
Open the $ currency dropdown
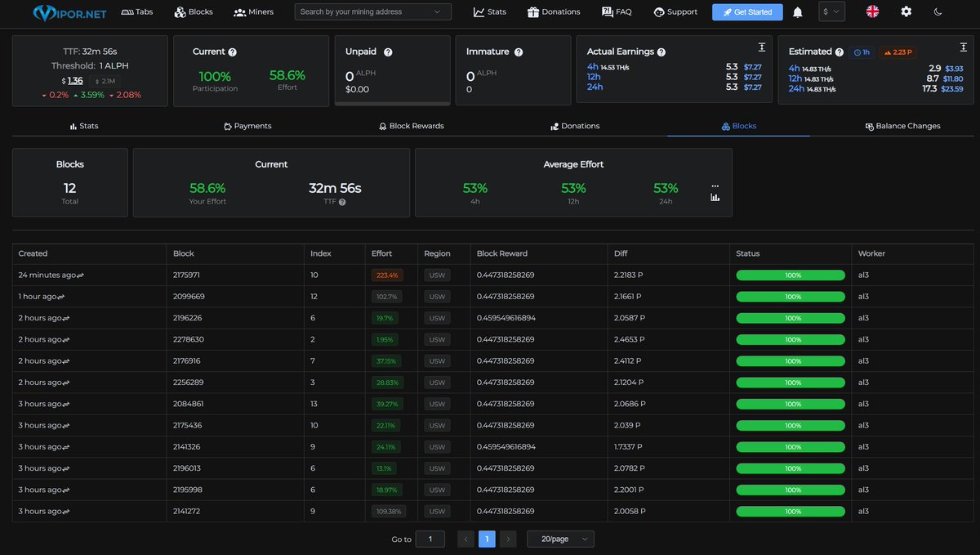point(832,11)
